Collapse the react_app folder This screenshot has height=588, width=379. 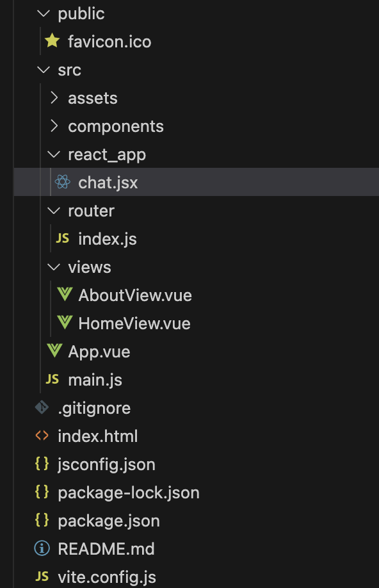click(x=54, y=154)
